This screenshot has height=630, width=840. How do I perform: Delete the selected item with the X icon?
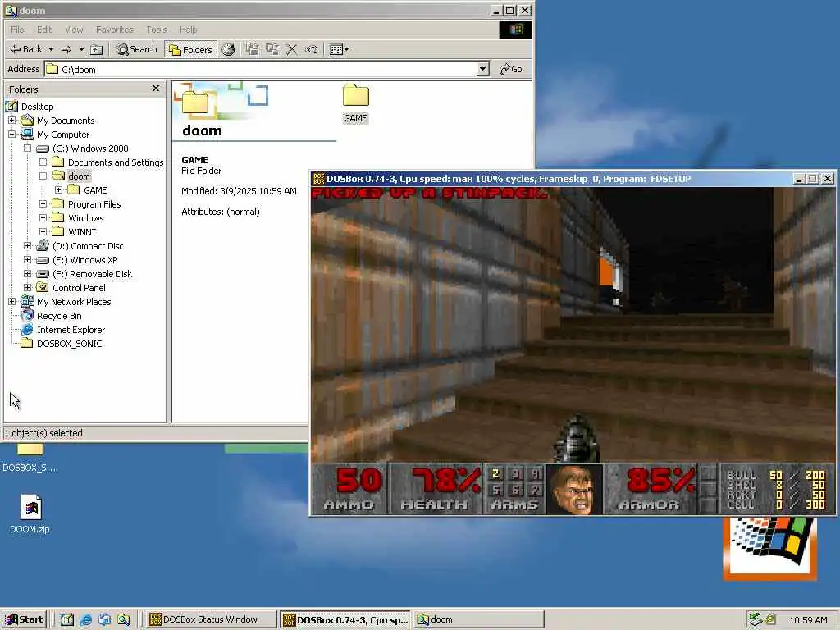(291, 50)
